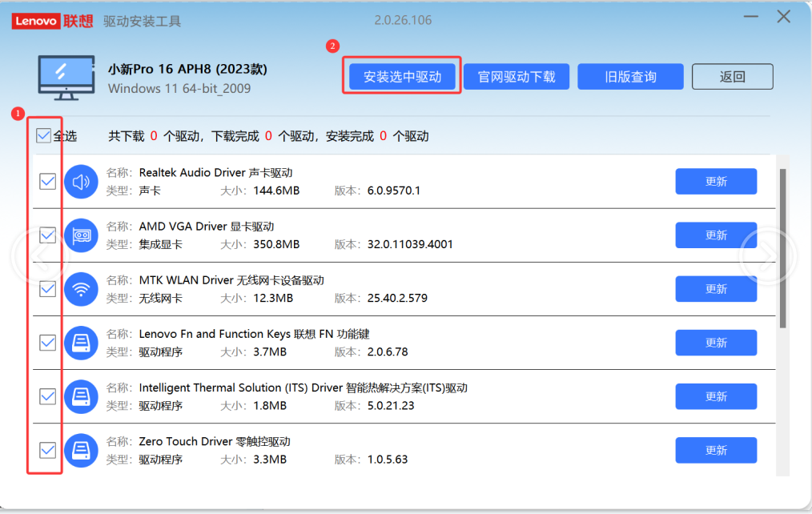This screenshot has width=812, height=514.
Task: Uncheck the MTK WLAN Driver checkbox
Action: point(47,289)
